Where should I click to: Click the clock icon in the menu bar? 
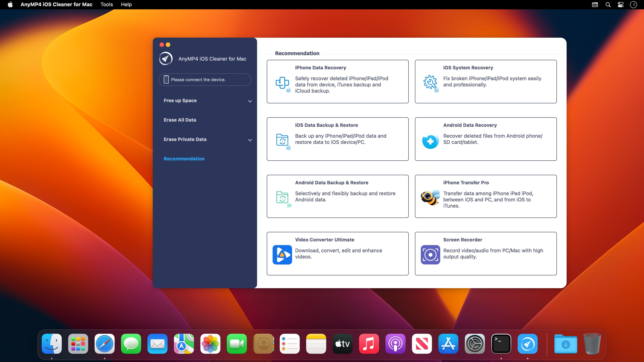[x=633, y=4]
